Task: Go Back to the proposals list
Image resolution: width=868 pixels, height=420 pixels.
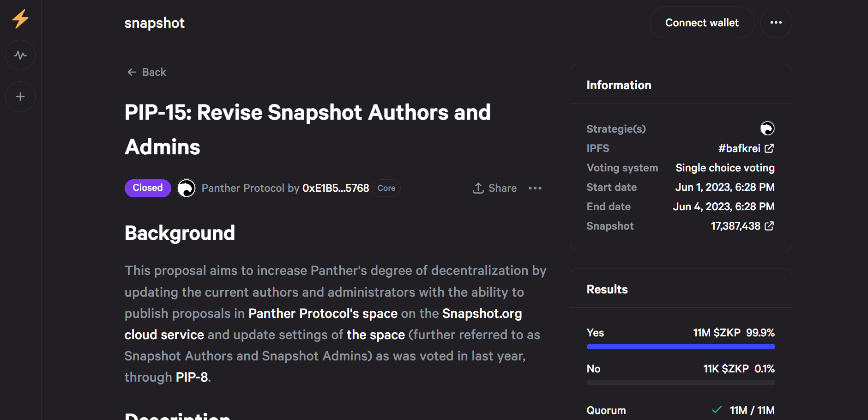Action: 147,72
